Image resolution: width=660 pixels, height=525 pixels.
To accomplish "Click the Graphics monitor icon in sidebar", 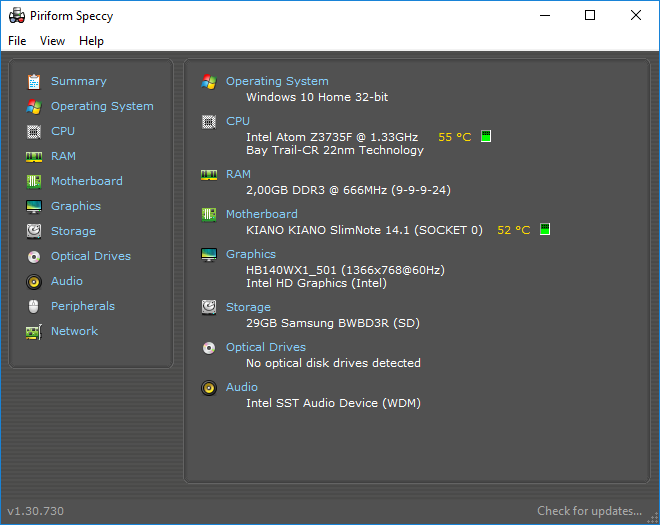I will [x=34, y=207].
